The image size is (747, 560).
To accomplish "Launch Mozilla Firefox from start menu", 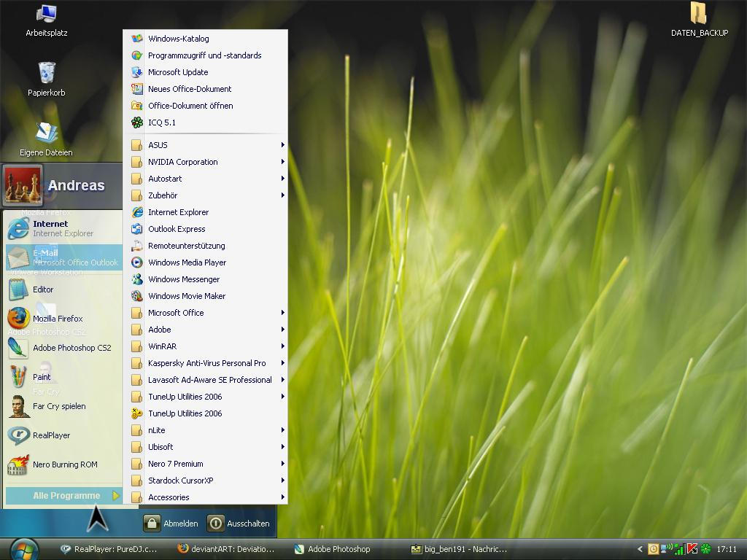I will [63, 319].
